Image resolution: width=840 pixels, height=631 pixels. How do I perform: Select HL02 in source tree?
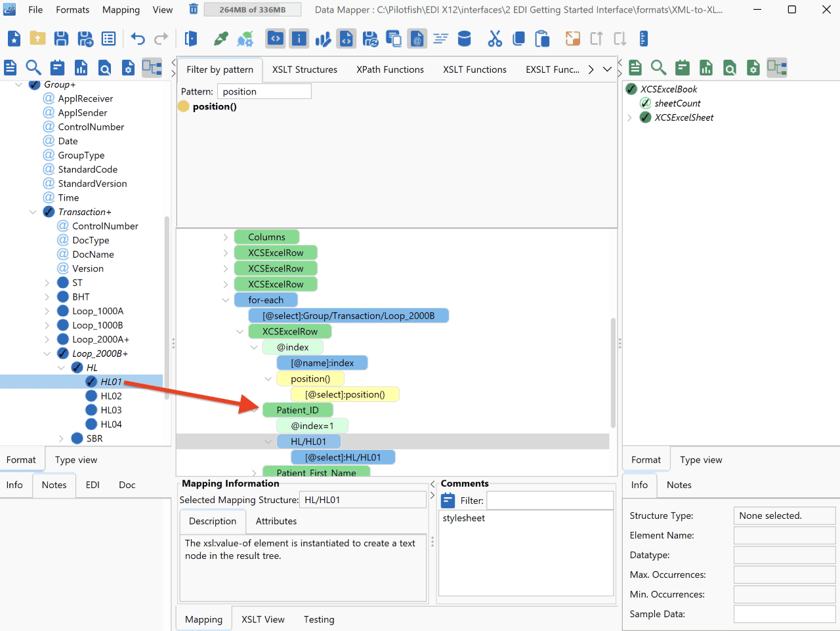(x=111, y=396)
